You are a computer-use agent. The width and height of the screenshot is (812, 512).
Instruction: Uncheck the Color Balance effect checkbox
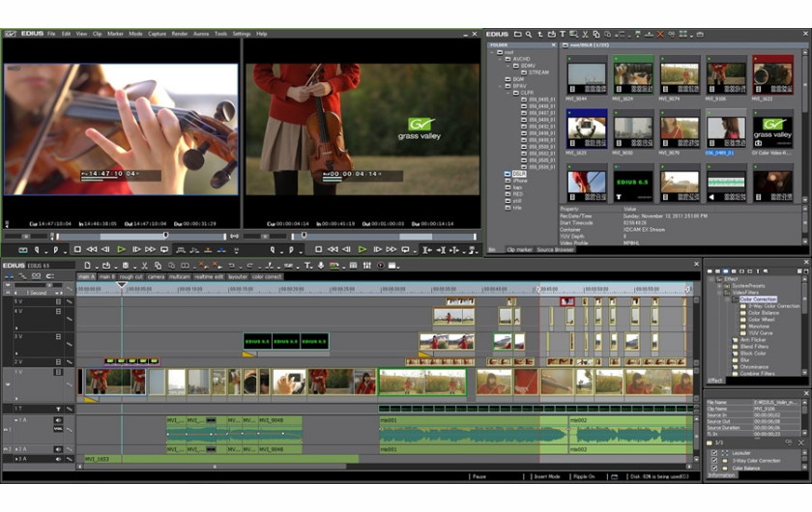pos(714,468)
